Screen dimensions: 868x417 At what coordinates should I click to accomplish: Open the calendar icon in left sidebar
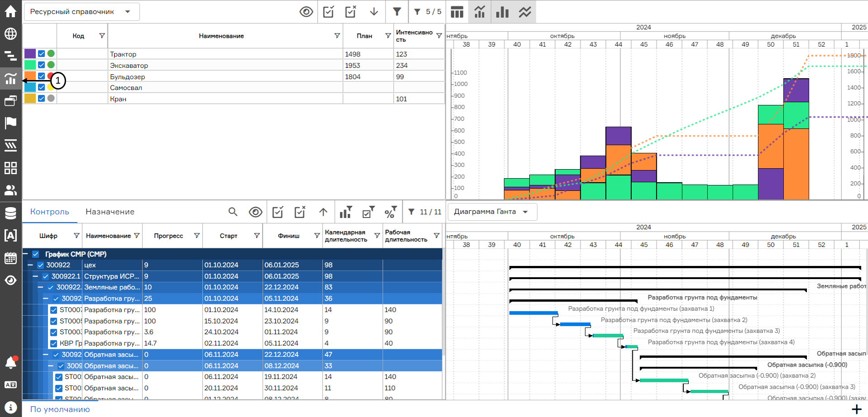tap(10, 258)
